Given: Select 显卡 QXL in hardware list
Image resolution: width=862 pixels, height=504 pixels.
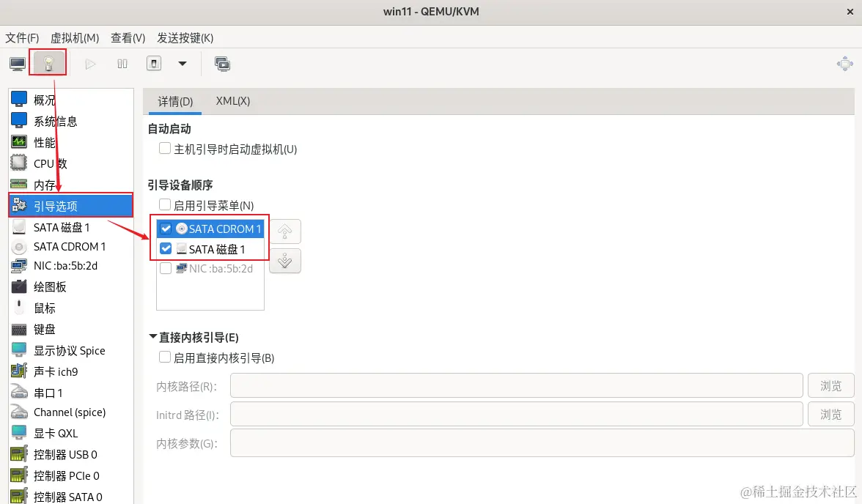Looking at the screenshot, I should (x=71, y=433).
